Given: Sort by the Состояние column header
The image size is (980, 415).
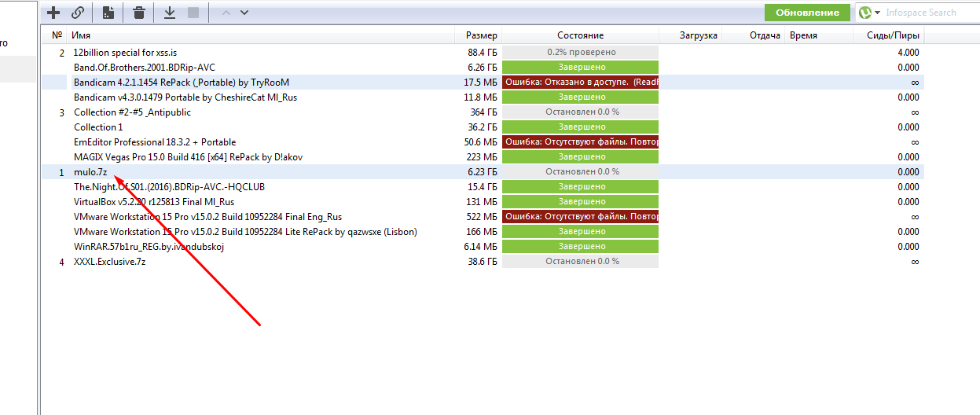Looking at the screenshot, I should [580, 35].
